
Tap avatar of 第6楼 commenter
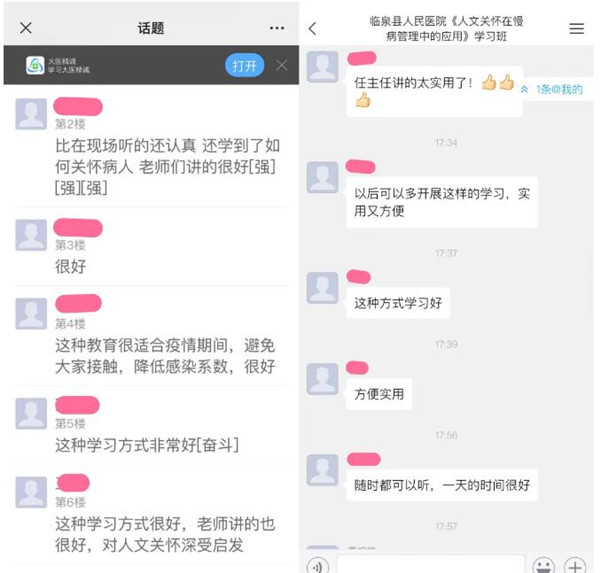coord(31,492)
